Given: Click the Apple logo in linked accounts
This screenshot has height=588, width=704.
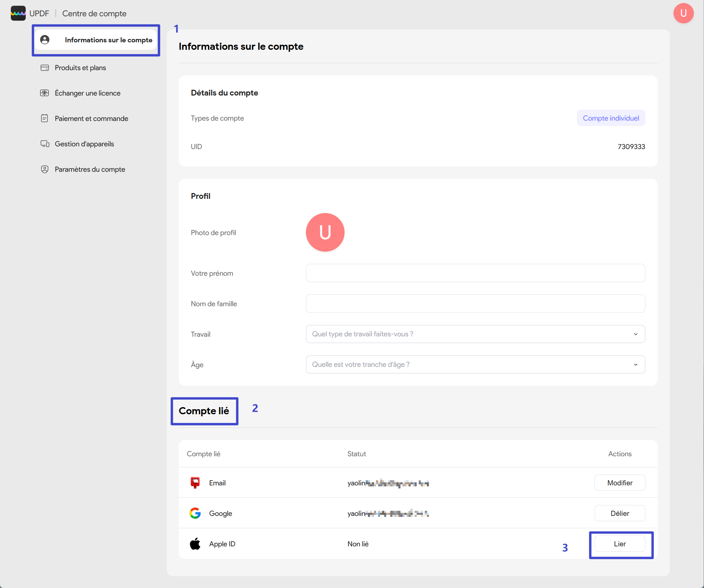Looking at the screenshot, I should point(195,544).
